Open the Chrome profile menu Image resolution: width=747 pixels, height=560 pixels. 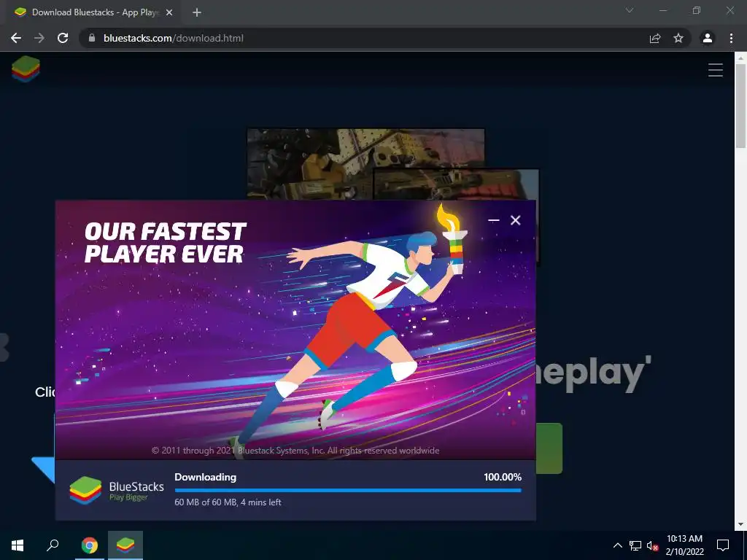point(708,38)
